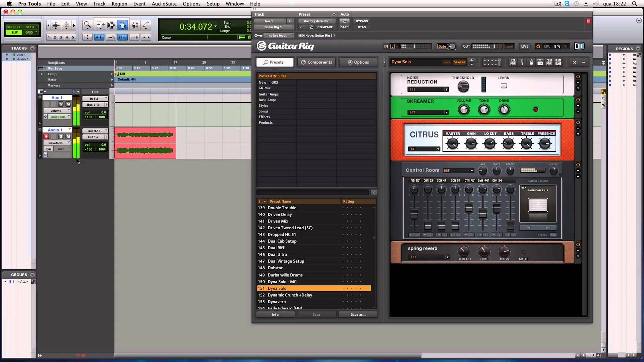Click Save as... below preset list
The image size is (644, 362).
coord(358,315)
